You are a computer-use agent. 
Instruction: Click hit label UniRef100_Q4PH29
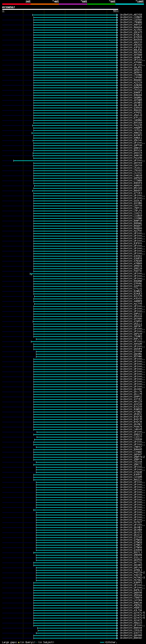click(x=131, y=178)
